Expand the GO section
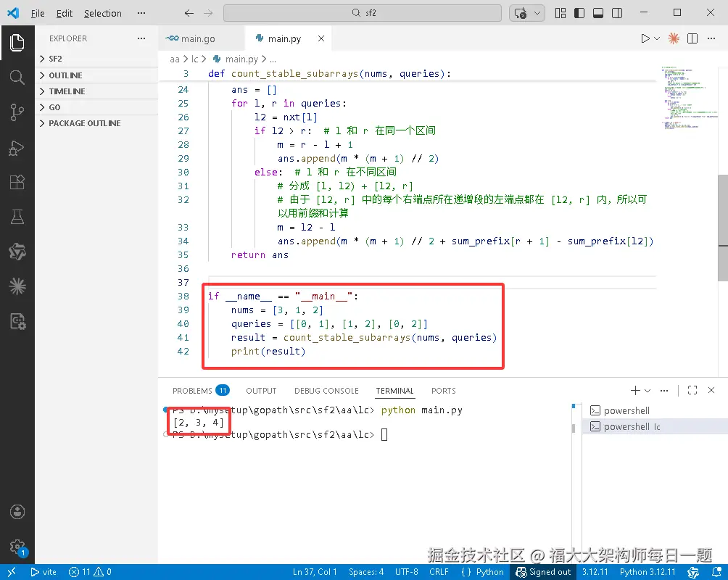The width and height of the screenshot is (728, 580). click(96, 107)
